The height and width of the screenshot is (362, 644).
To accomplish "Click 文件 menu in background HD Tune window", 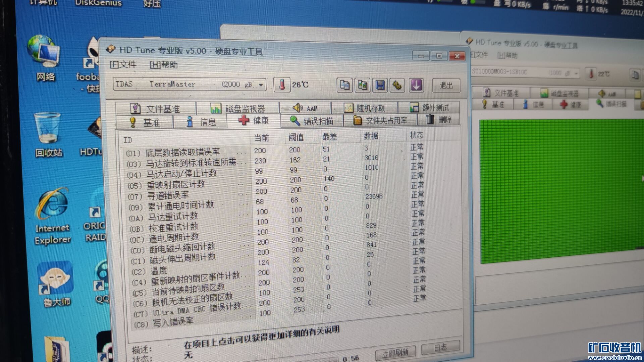I will point(479,55).
